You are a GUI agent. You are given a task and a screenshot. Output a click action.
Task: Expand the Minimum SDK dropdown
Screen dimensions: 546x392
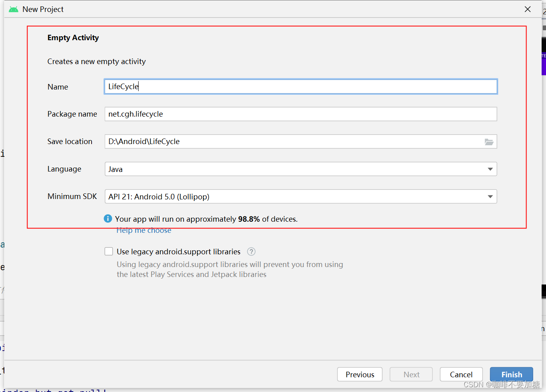tap(301, 197)
